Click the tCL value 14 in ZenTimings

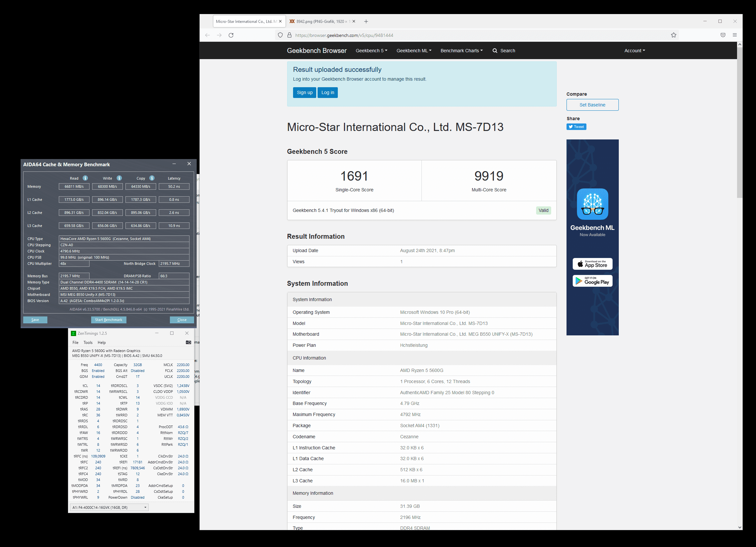tap(98, 386)
